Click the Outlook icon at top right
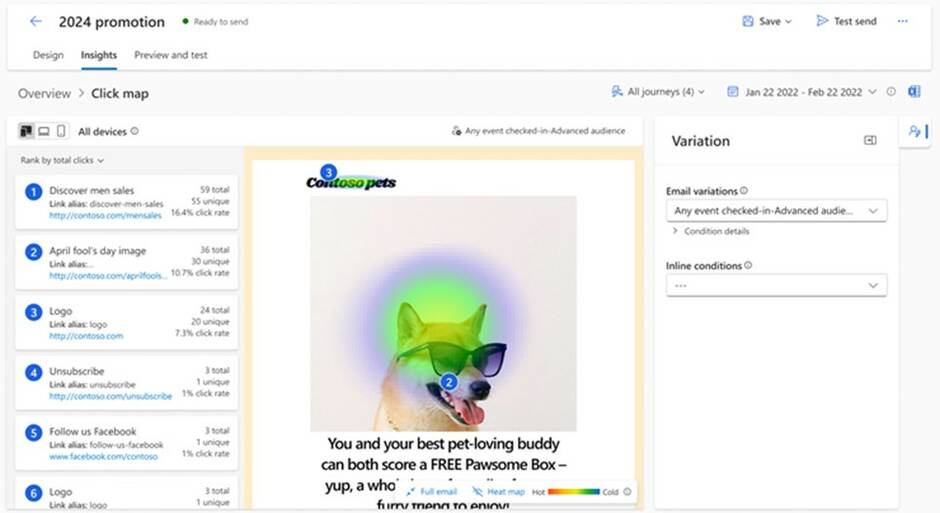This screenshot has height=513, width=940. coord(914,92)
